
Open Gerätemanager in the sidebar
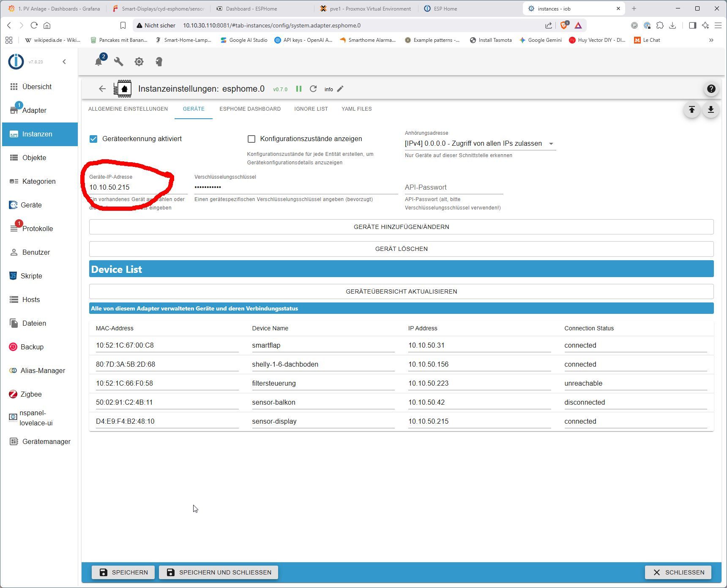tap(40, 441)
